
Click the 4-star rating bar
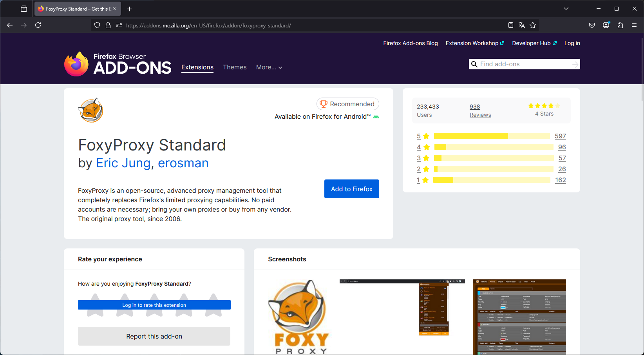[494, 147]
